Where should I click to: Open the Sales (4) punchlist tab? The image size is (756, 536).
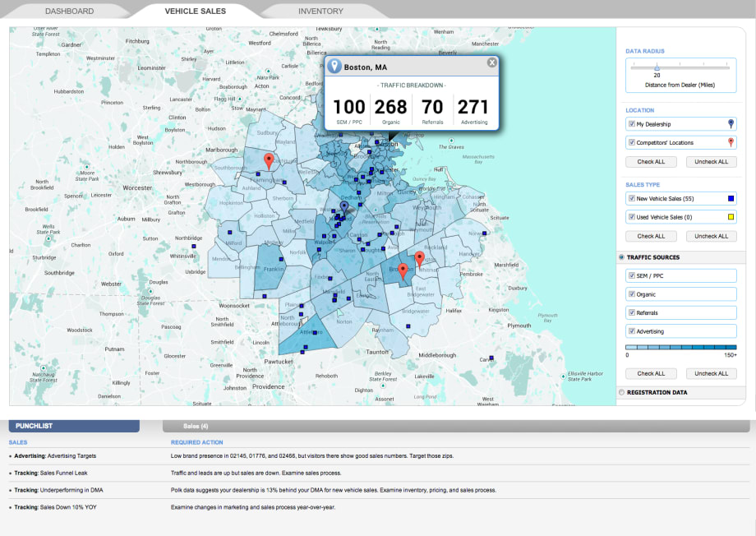click(x=196, y=426)
